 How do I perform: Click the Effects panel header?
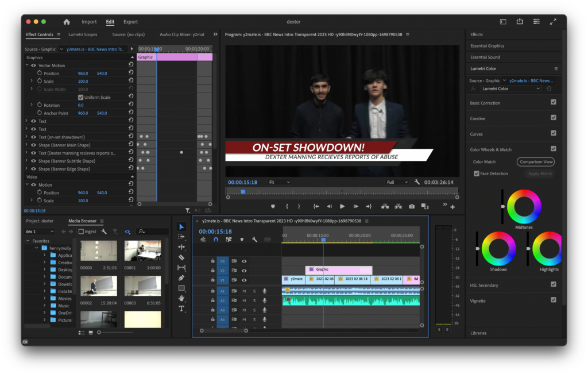point(477,34)
